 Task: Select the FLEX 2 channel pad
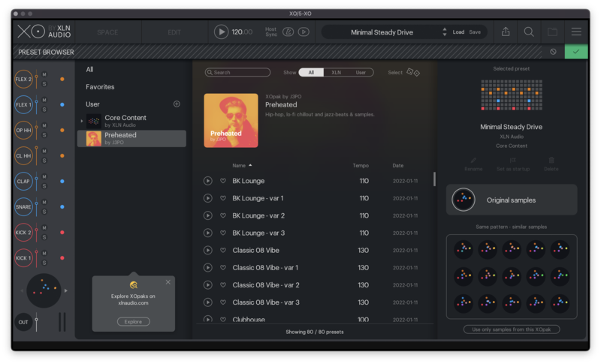[23, 80]
